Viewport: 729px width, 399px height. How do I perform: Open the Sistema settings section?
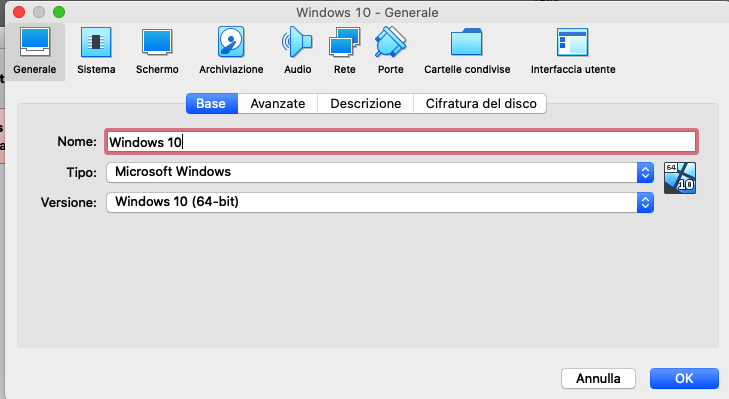coord(96,51)
